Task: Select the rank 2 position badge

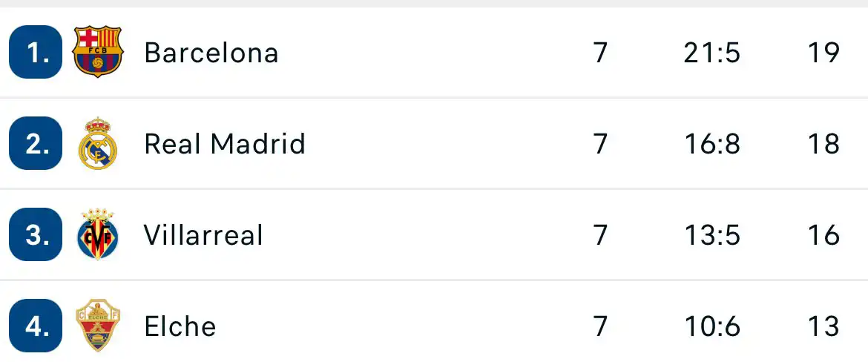Action: tap(36, 143)
